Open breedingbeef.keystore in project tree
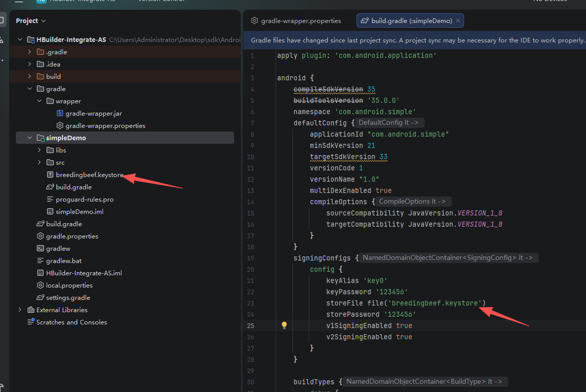This screenshot has height=392, width=586. (x=89, y=175)
